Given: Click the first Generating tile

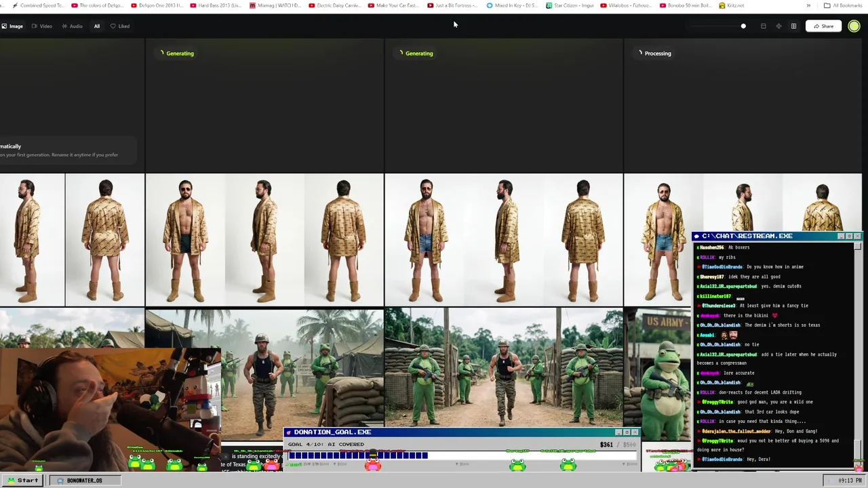Looking at the screenshot, I should coord(264,105).
